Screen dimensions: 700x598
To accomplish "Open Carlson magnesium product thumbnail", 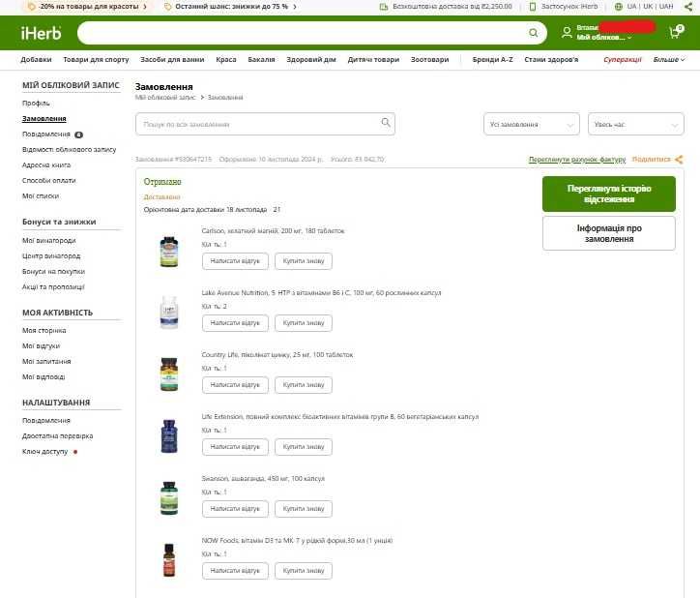I will (x=169, y=252).
